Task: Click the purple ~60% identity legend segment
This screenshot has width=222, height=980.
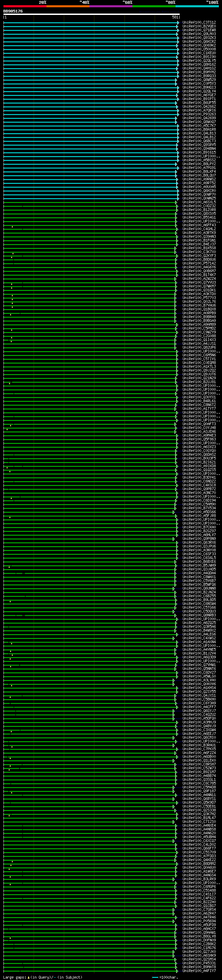Action: (x=111, y=6)
